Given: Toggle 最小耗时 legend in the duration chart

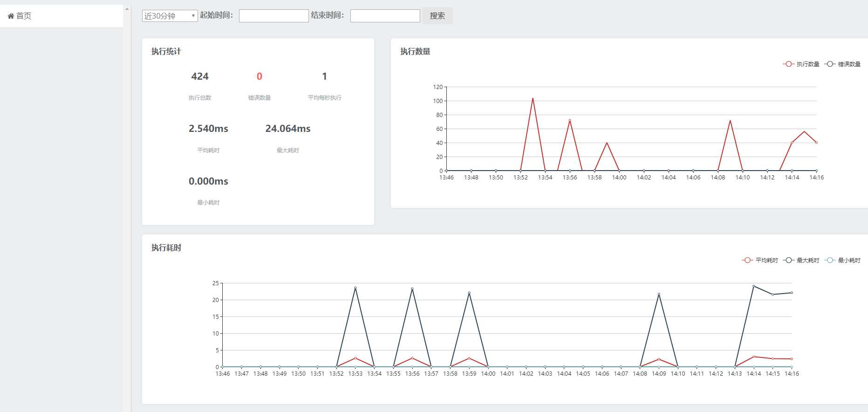Looking at the screenshot, I should tap(842, 261).
